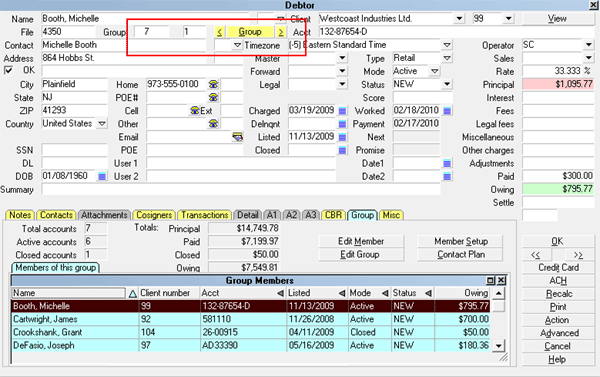Viewport: 600px width, 377px height.
Task: Open Contact Plan
Action: tap(461, 255)
